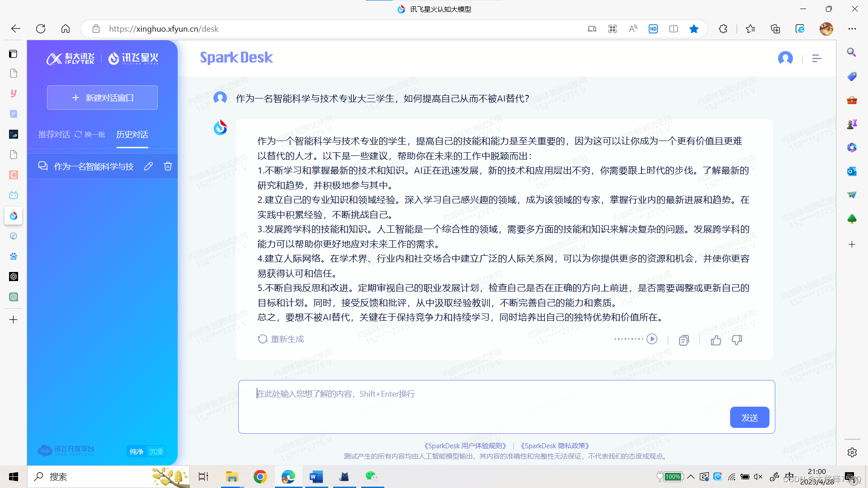Open the browser settings ellipsis menu
The image size is (868, 488).
pyautogui.click(x=852, y=28)
